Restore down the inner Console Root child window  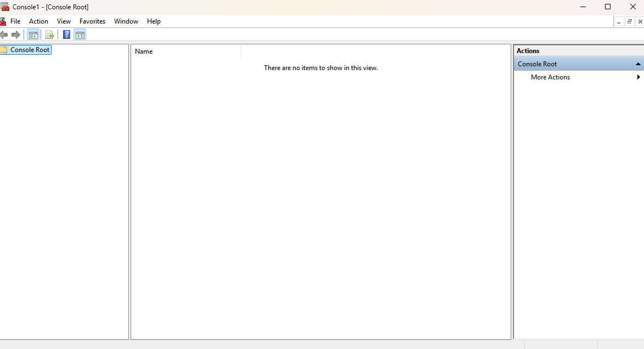pos(630,22)
